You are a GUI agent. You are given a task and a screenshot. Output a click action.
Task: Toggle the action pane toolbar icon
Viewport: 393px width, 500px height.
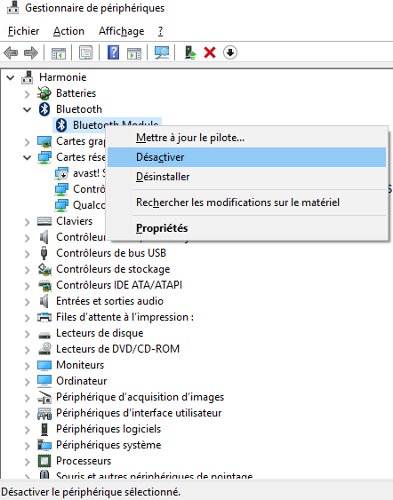[x=134, y=53]
